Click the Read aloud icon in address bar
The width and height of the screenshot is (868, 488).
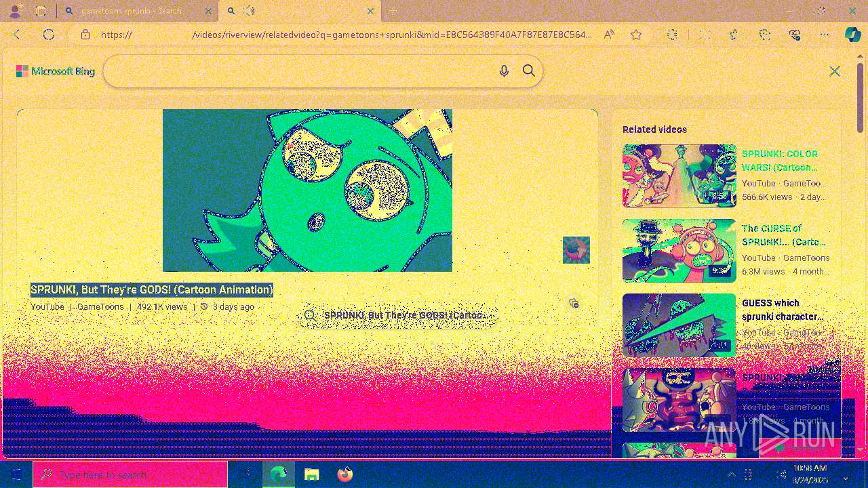coord(609,35)
